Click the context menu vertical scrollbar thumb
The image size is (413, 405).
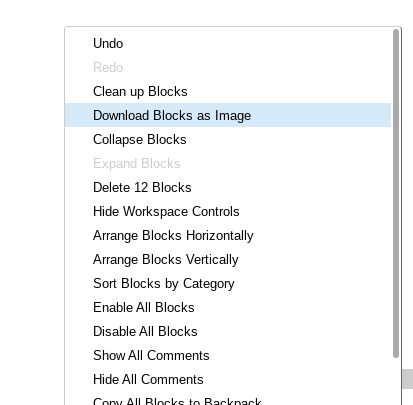pyautogui.click(x=396, y=194)
